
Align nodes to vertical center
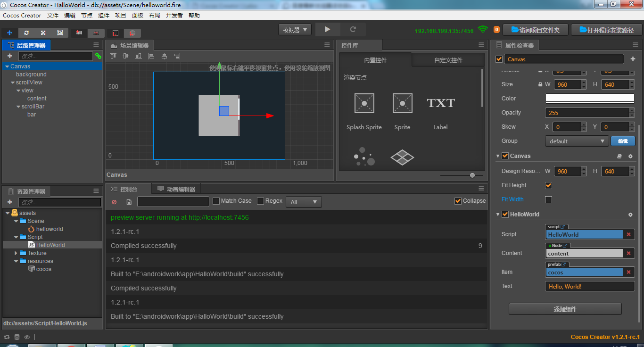coord(126,56)
